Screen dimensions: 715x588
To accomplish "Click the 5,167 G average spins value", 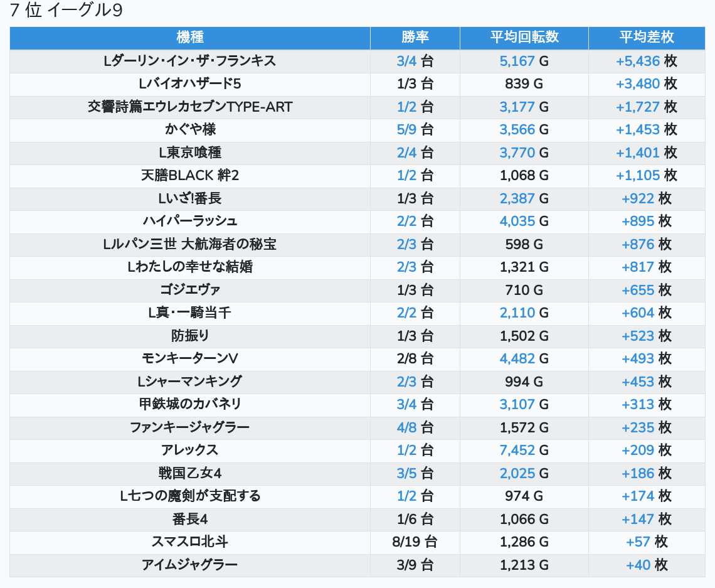I will pyautogui.click(x=524, y=61).
